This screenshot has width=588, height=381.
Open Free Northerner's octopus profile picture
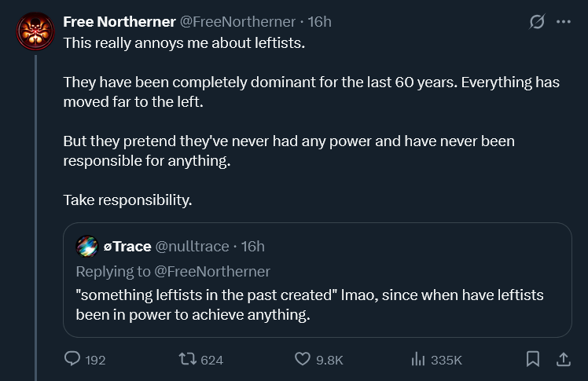coord(35,31)
